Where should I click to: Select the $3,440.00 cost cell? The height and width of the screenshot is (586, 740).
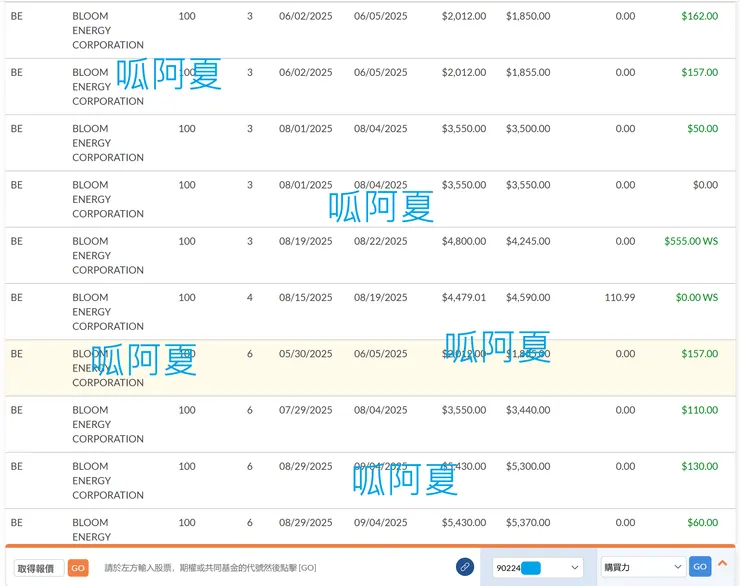click(x=528, y=410)
